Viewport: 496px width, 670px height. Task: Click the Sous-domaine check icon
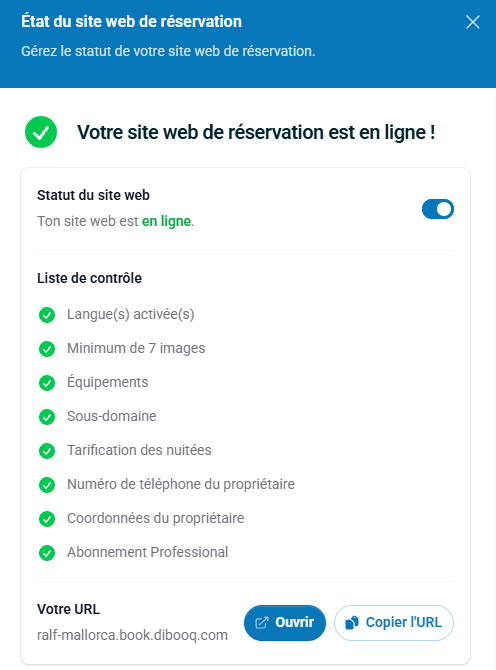[47, 417]
